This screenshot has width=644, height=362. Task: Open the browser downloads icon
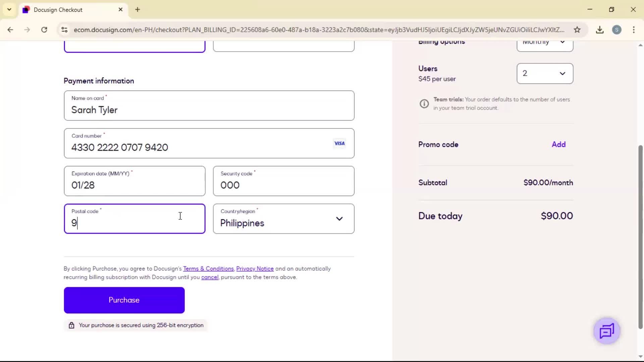click(600, 29)
